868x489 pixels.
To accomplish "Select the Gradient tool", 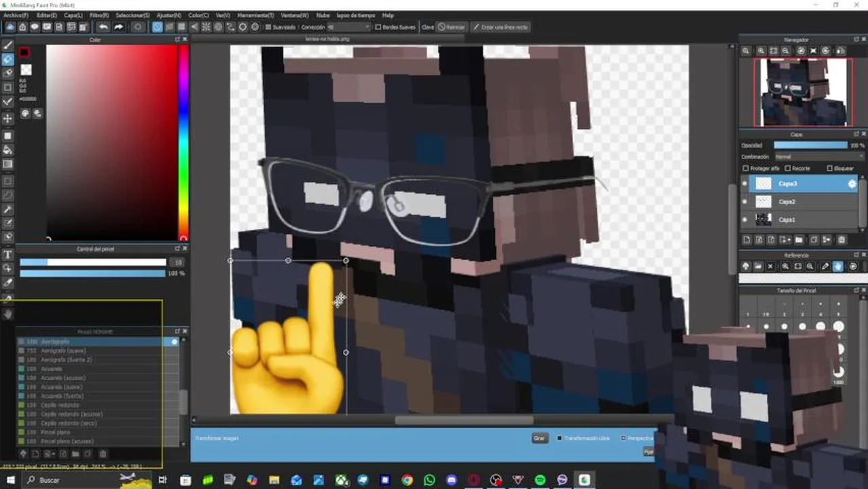I will (x=8, y=164).
